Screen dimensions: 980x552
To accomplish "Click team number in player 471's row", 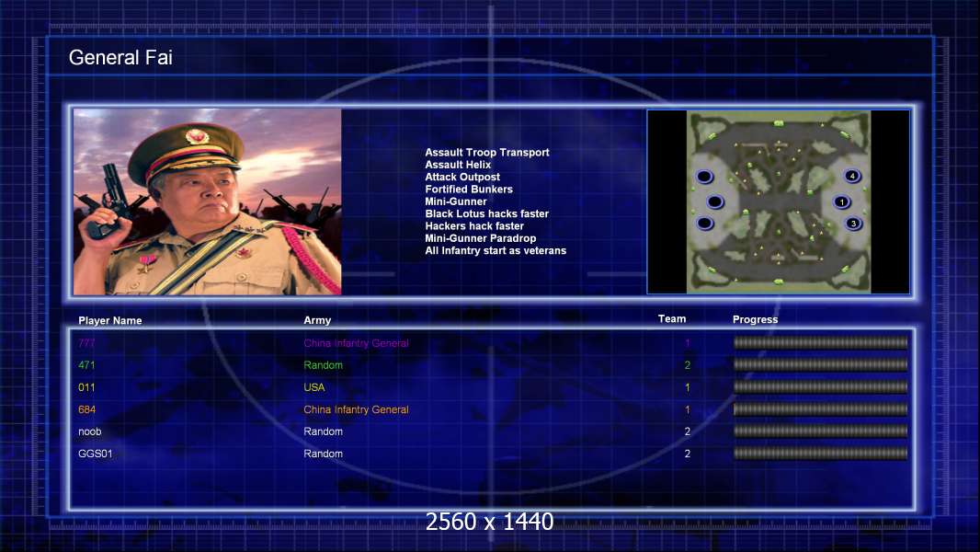I will click(688, 365).
